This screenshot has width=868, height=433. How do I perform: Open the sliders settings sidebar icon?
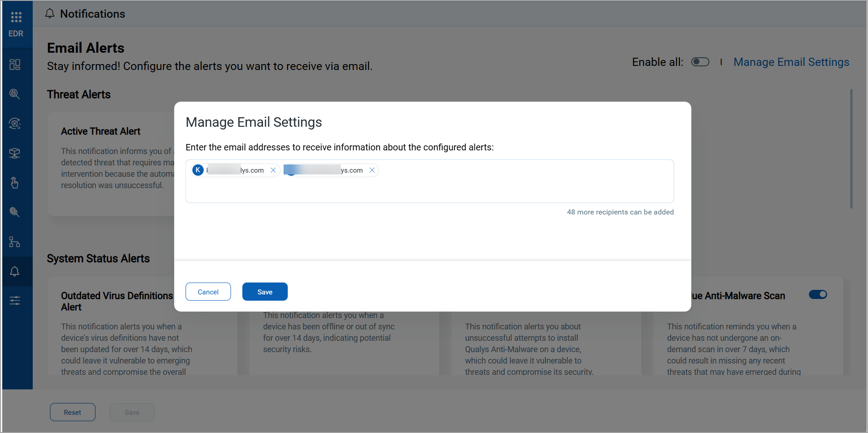coord(15,301)
